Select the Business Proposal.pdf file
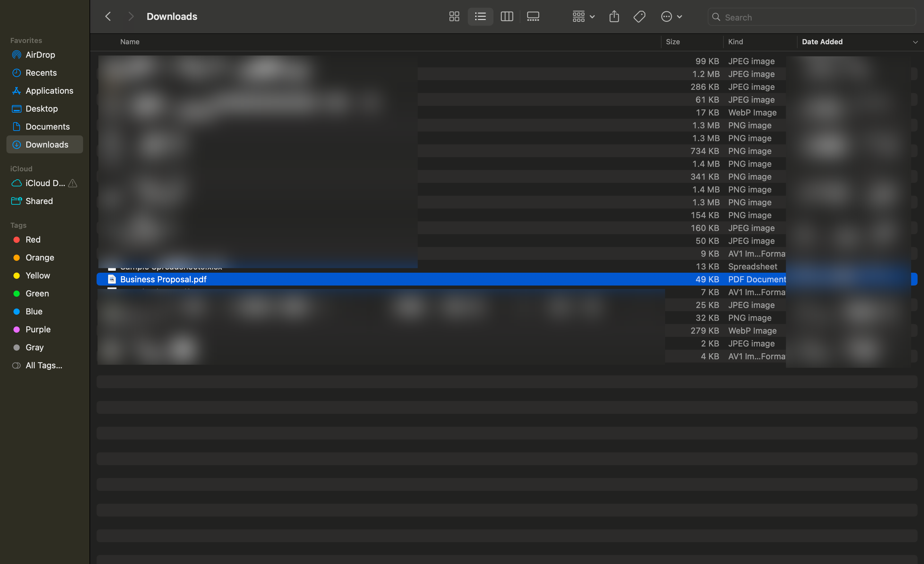 163,279
